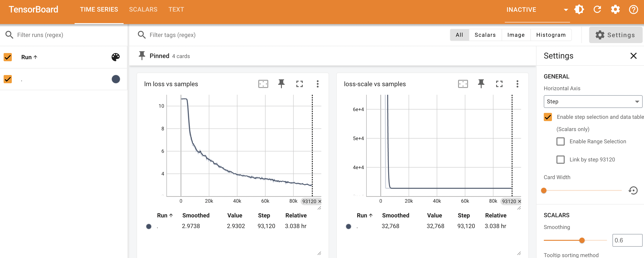Switch to the SCALARS tab
This screenshot has height=258, width=644.
point(143,10)
